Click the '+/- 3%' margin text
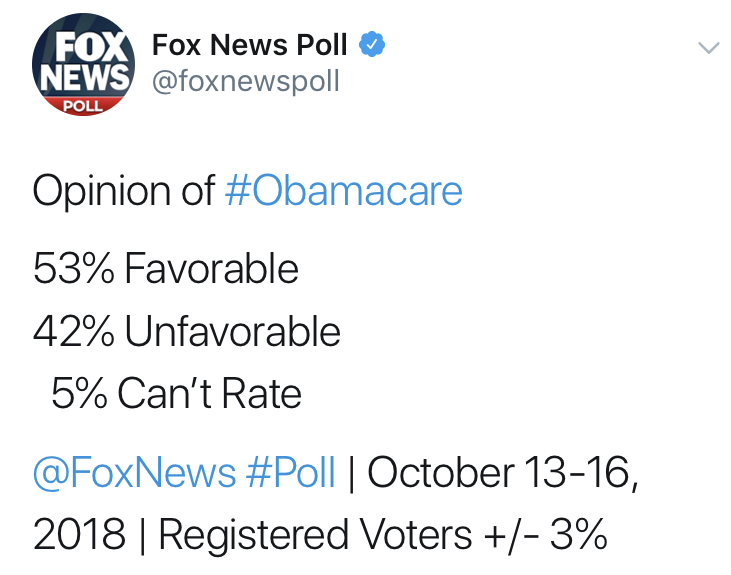The width and height of the screenshot is (731, 575). (545, 534)
